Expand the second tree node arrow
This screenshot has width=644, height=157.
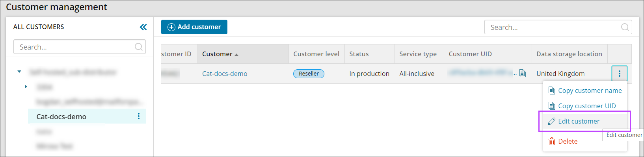pyautogui.click(x=26, y=87)
